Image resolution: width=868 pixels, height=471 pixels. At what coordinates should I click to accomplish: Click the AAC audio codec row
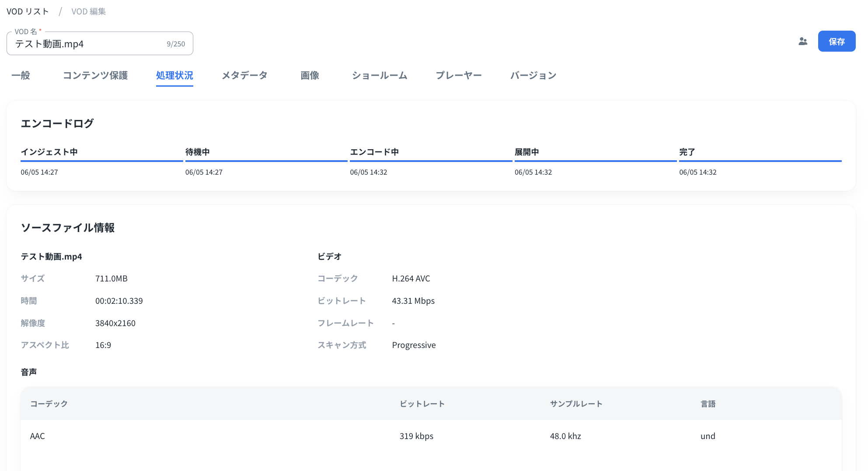pos(38,436)
